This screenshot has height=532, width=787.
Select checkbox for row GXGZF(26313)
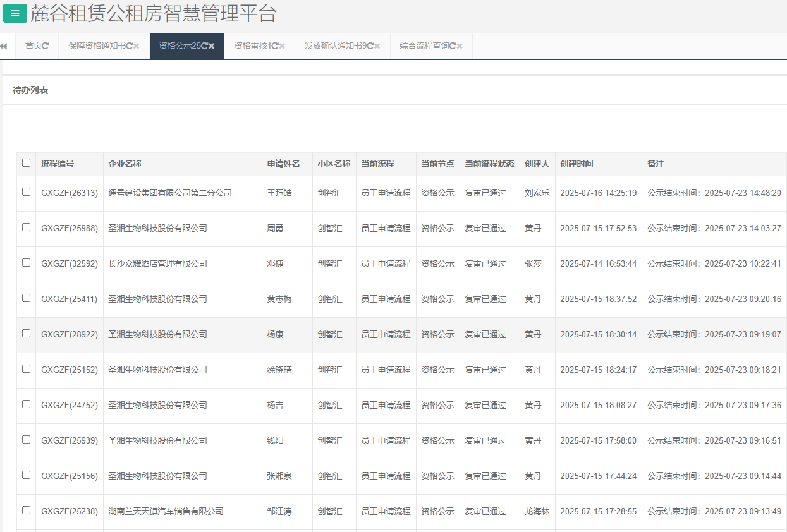coord(26,192)
